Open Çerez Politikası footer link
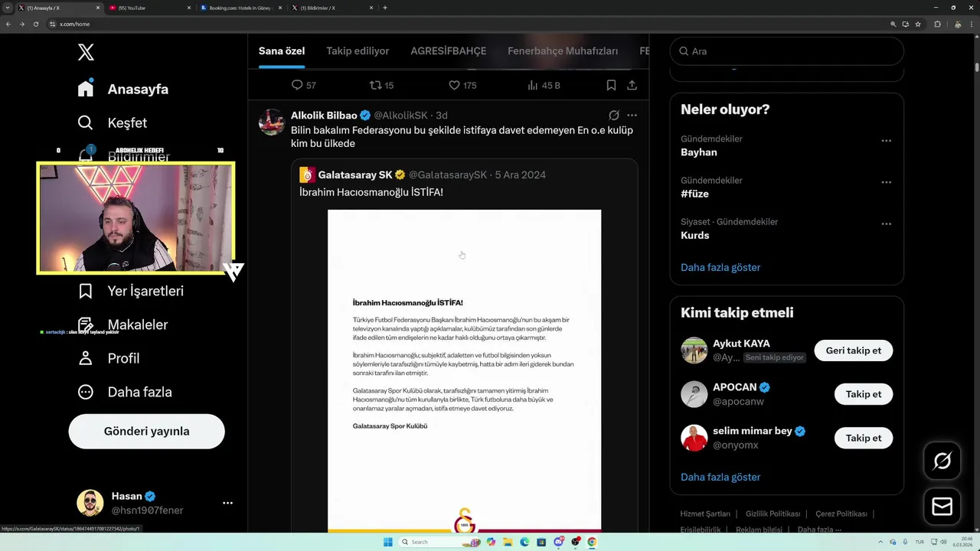The width and height of the screenshot is (980, 551). click(x=841, y=514)
